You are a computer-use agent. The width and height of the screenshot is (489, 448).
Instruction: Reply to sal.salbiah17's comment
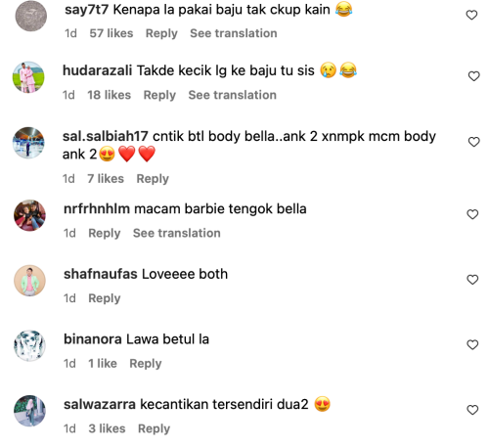tap(153, 179)
